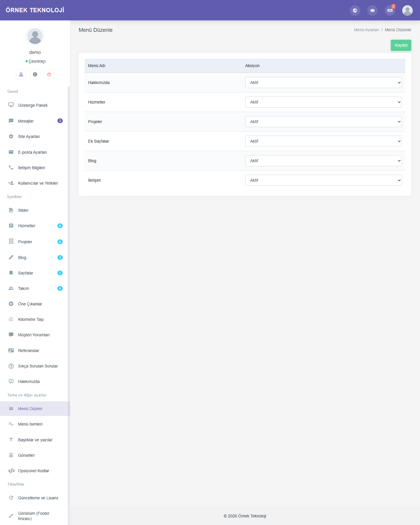This screenshot has height=525, width=420.
Task: Open Müşteri Yorumları in the sidebar
Action: pyautogui.click(x=35, y=335)
